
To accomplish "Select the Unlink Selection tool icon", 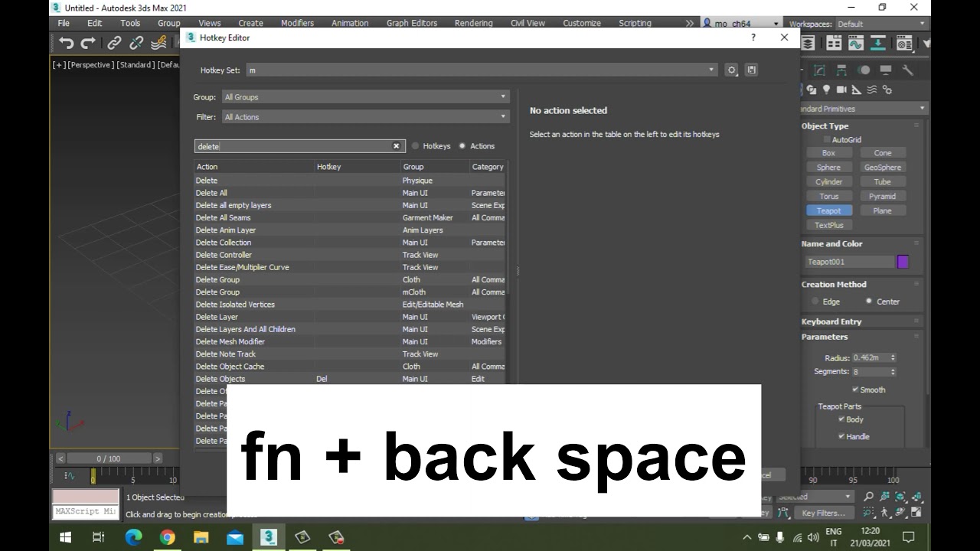I will click(136, 43).
